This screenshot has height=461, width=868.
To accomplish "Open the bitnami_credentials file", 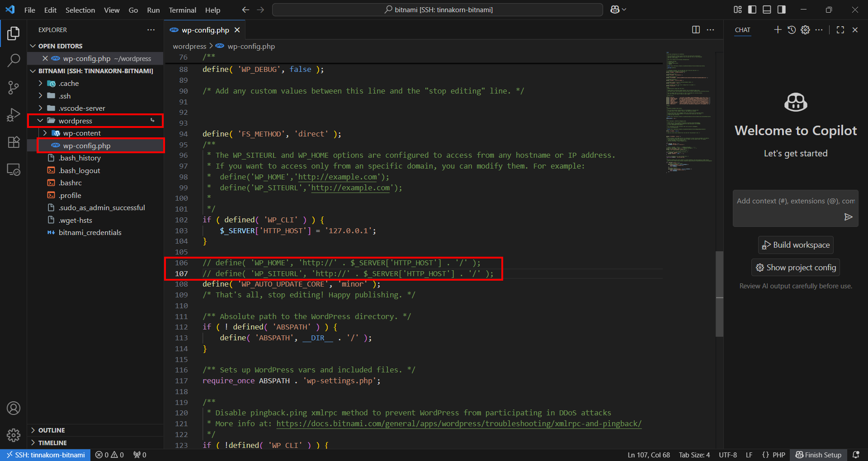I will [90, 232].
